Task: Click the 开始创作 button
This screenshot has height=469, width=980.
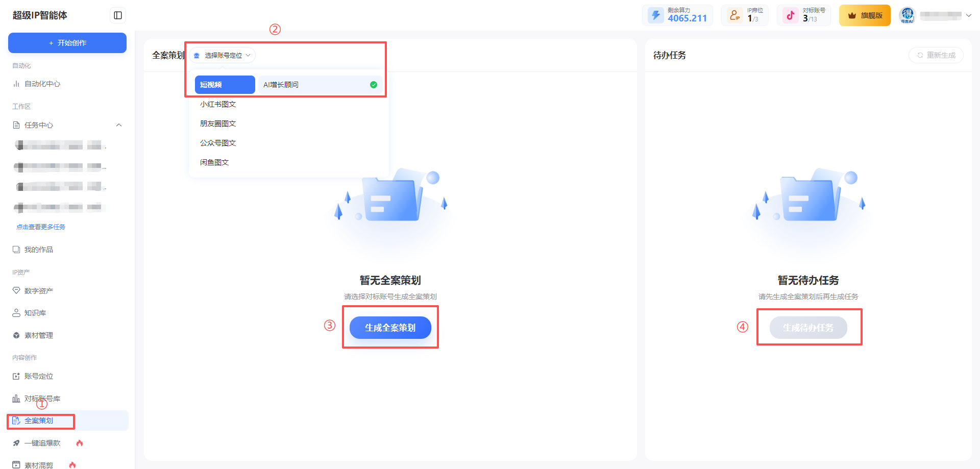Action: coord(67,43)
